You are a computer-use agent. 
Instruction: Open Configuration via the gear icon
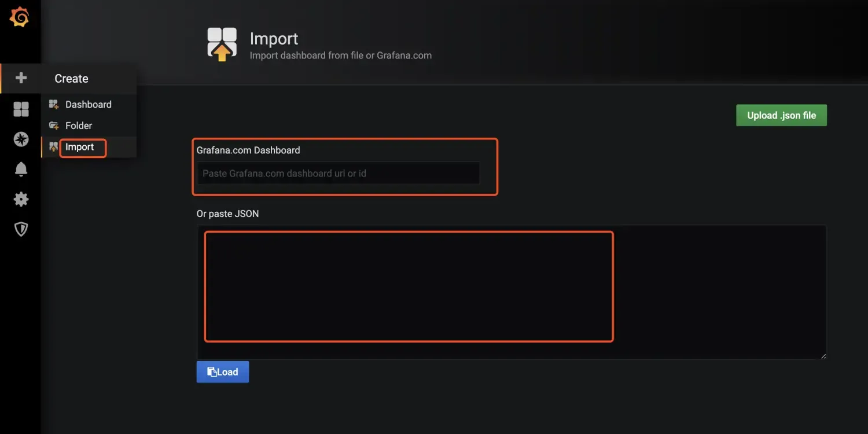pyautogui.click(x=21, y=200)
